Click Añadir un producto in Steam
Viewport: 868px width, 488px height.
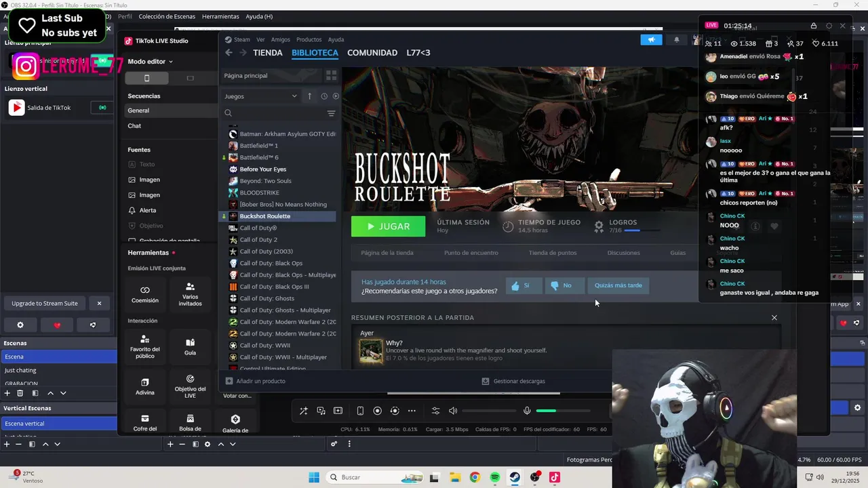click(255, 381)
